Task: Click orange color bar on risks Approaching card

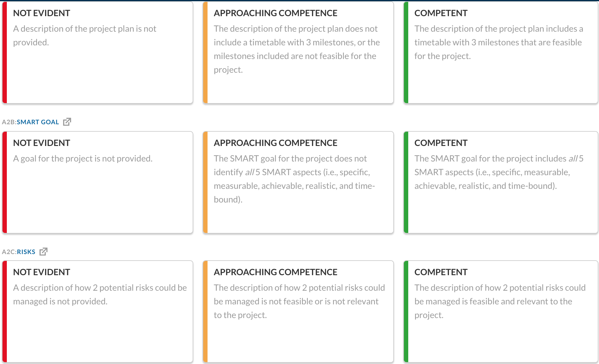Action: (x=205, y=312)
